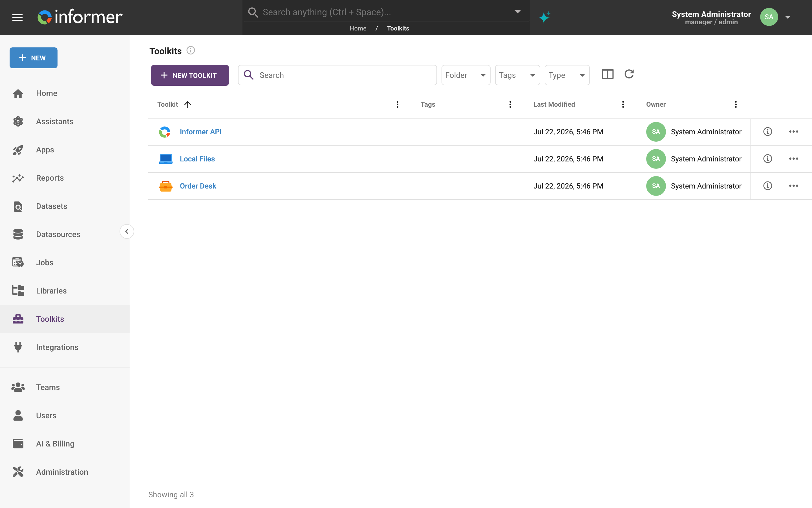Open Datasources in the sidebar
Image resolution: width=812 pixels, height=508 pixels.
tap(65, 235)
